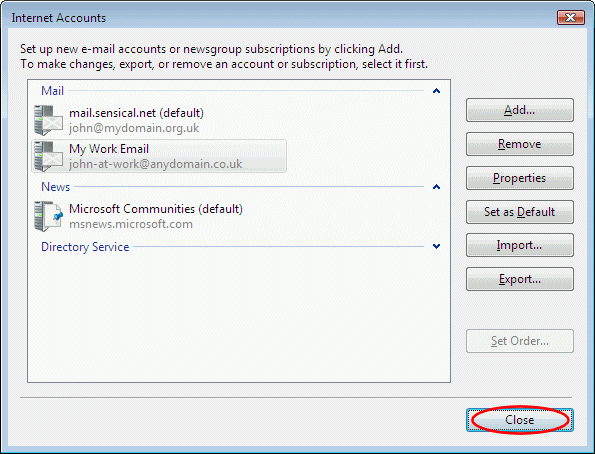The width and height of the screenshot is (595, 454).
Task: Set selected account as Default
Action: tap(519, 212)
